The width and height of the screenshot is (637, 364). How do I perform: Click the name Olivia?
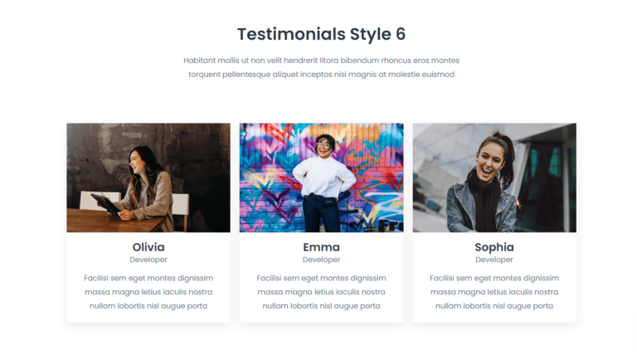coord(148,247)
